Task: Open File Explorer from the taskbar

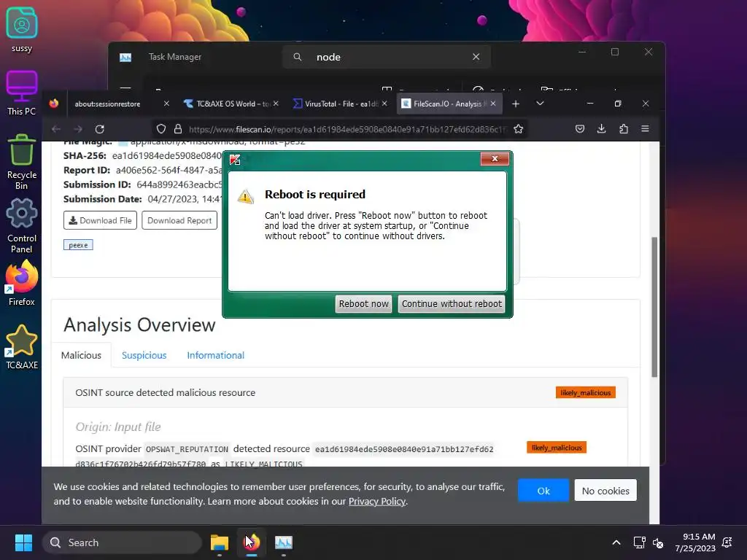Action: (219, 542)
